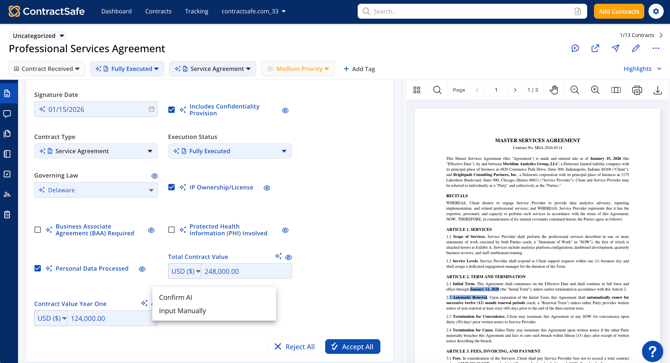Print the document

coord(637,90)
